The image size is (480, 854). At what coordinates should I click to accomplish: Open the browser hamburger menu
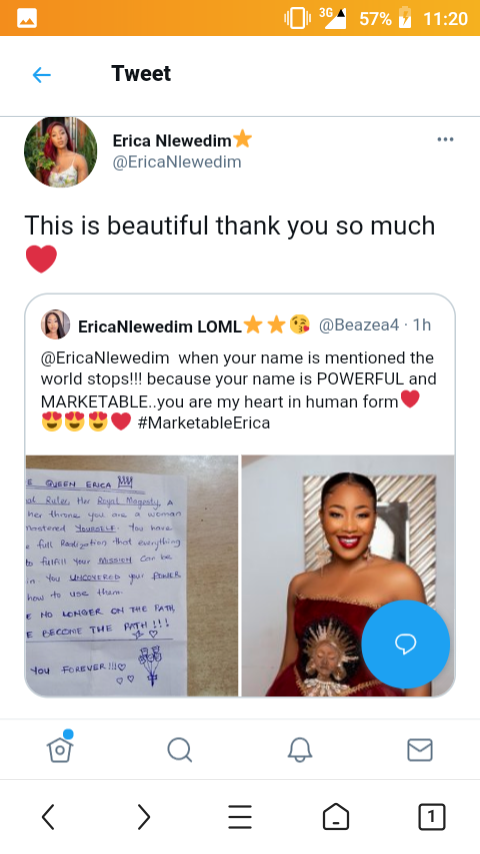click(x=240, y=817)
